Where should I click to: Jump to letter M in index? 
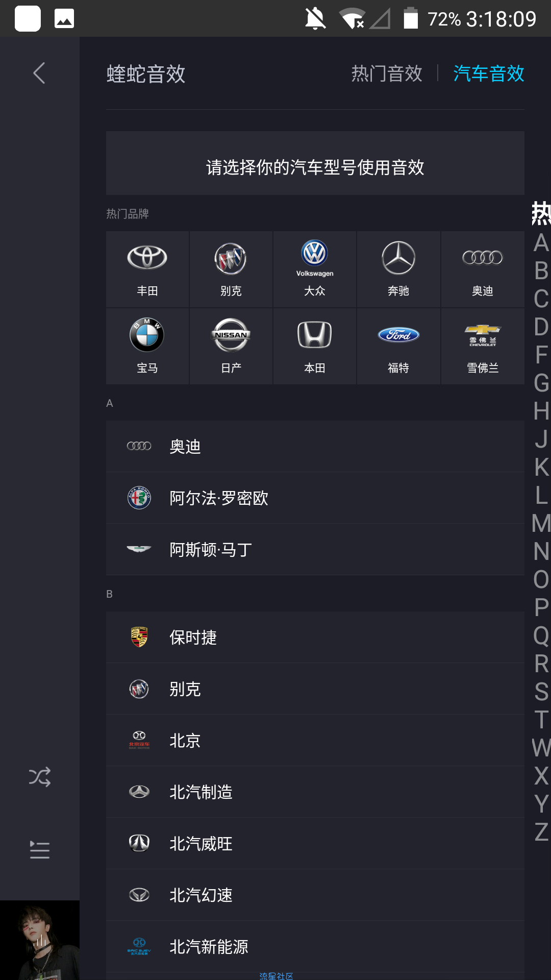pyautogui.click(x=541, y=524)
